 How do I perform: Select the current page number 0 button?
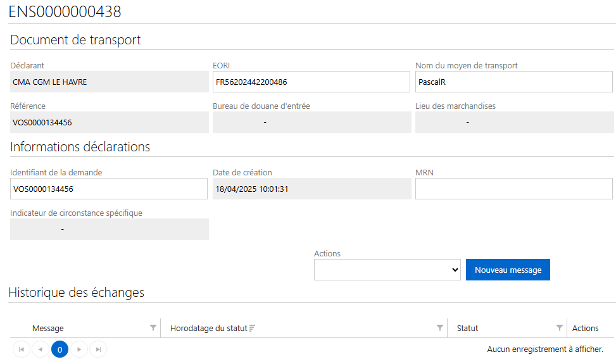click(x=60, y=349)
